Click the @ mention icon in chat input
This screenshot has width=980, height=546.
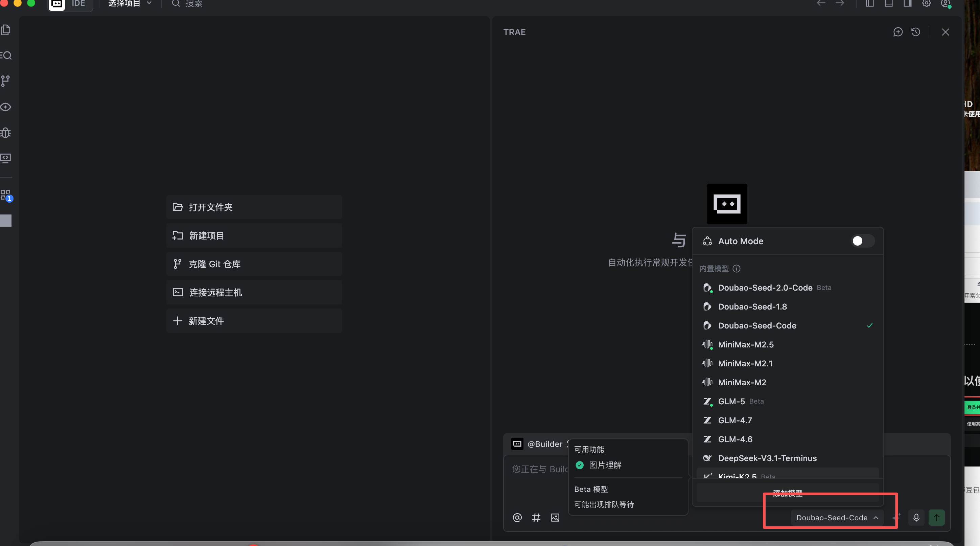point(517,518)
